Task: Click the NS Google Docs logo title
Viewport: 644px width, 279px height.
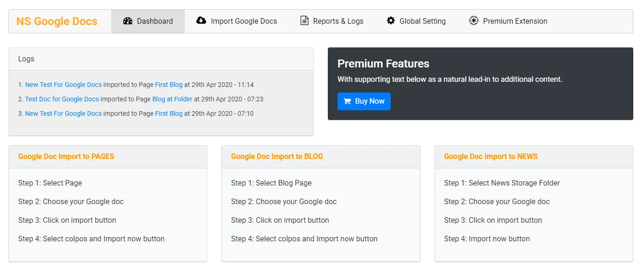Action: (x=57, y=21)
